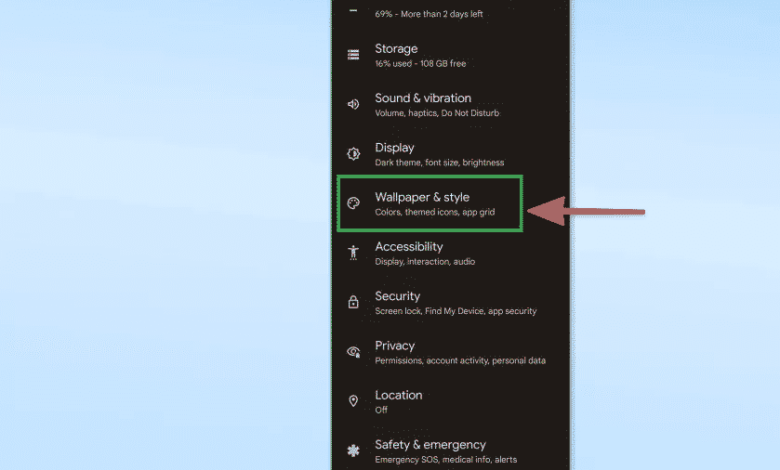Tap the Sound speaker icon
The width and height of the screenshot is (780, 470).
click(x=353, y=104)
